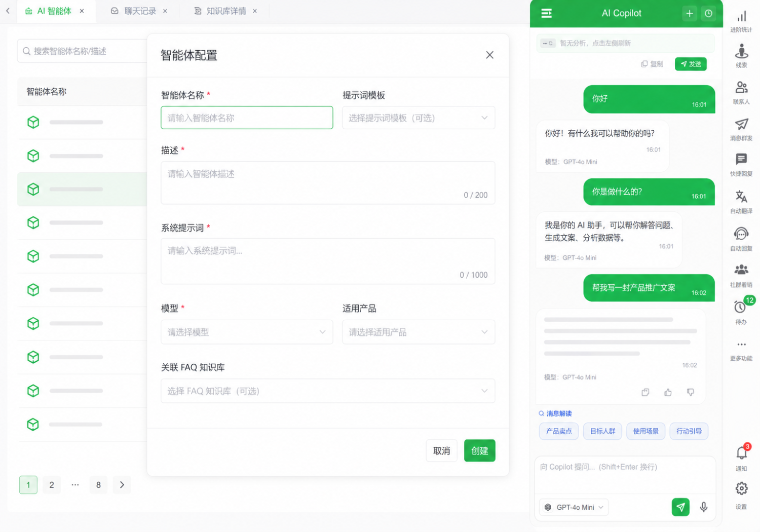Click the plus icon in AI Copilot header
This screenshot has height=532, width=760.
[x=690, y=14]
